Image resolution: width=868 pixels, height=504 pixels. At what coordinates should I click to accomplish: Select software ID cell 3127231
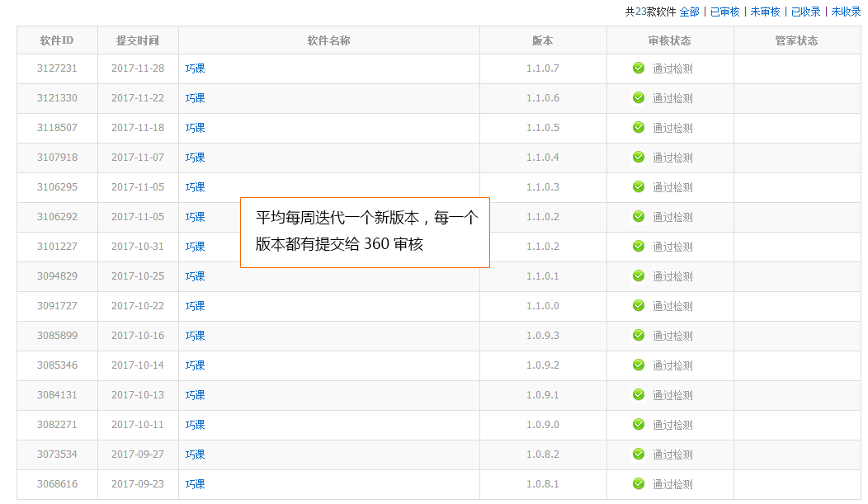[x=57, y=68]
